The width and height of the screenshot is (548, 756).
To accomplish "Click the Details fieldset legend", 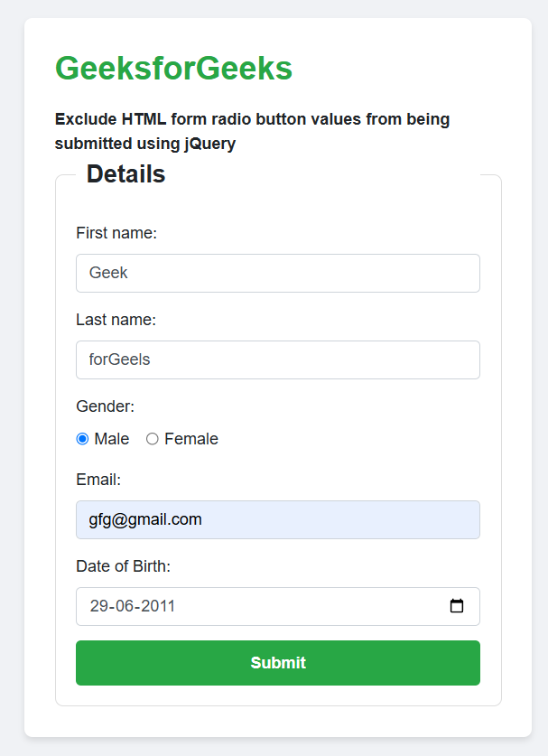I will click(125, 174).
